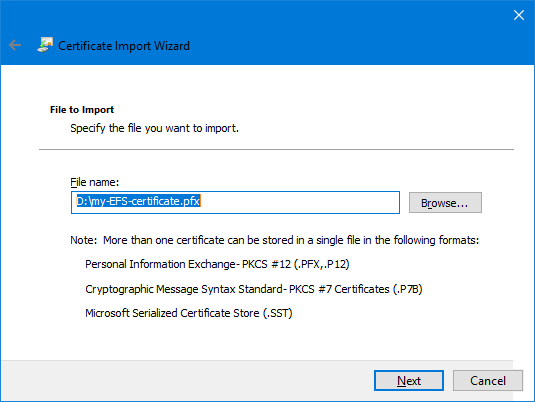Screen dimensions: 535x402
Task: Click the 'Certificate Import Wizard' title text
Action: (x=124, y=46)
